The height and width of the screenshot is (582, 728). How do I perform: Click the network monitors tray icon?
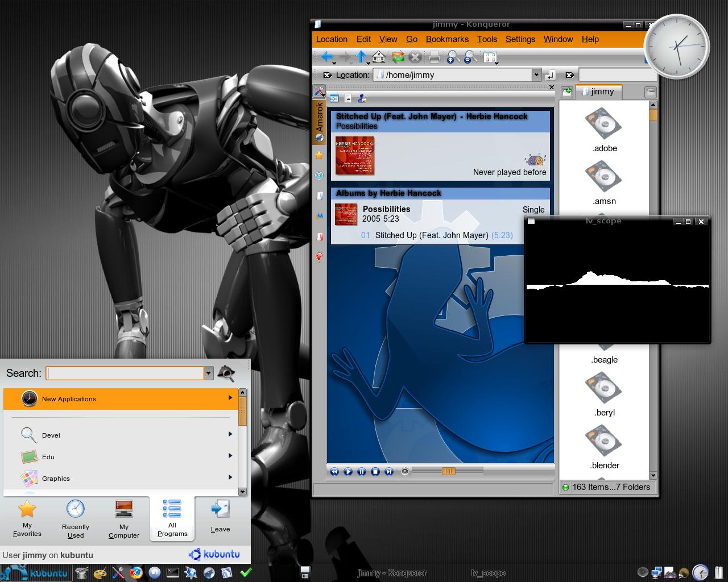657,572
